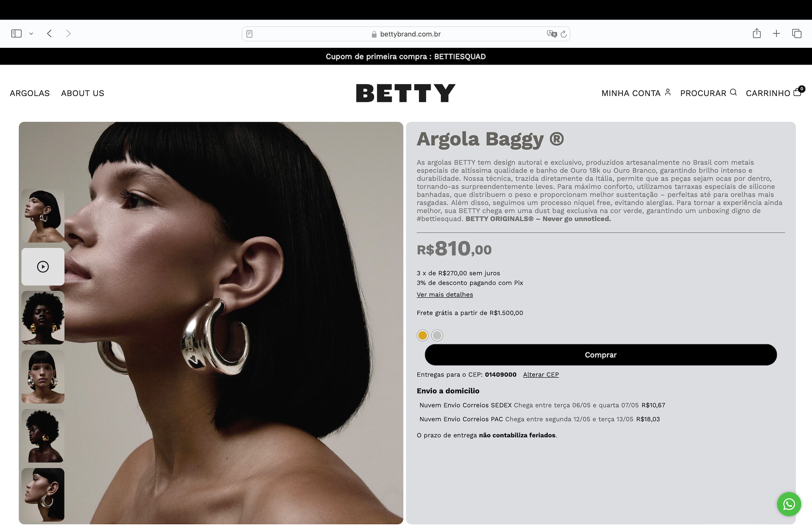Viewport: 812px width, 527px height.
Task: Open the ARGOLAS menu item
Action: coord(30,93)
